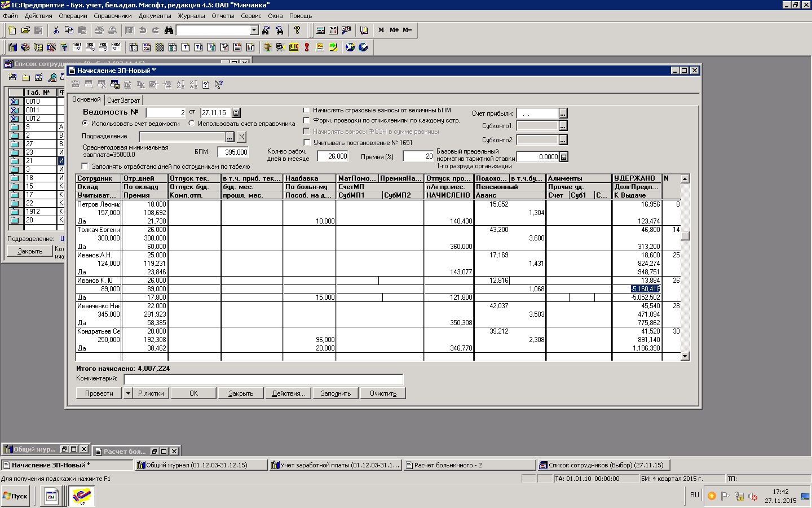Open the Операции menu
Viewport: 812px width, 508px height.
click(73, 16)
